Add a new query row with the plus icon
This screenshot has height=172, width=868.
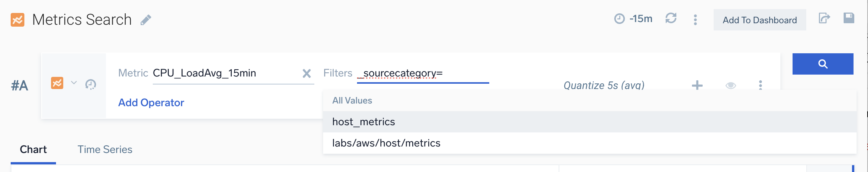click(697, 85)
